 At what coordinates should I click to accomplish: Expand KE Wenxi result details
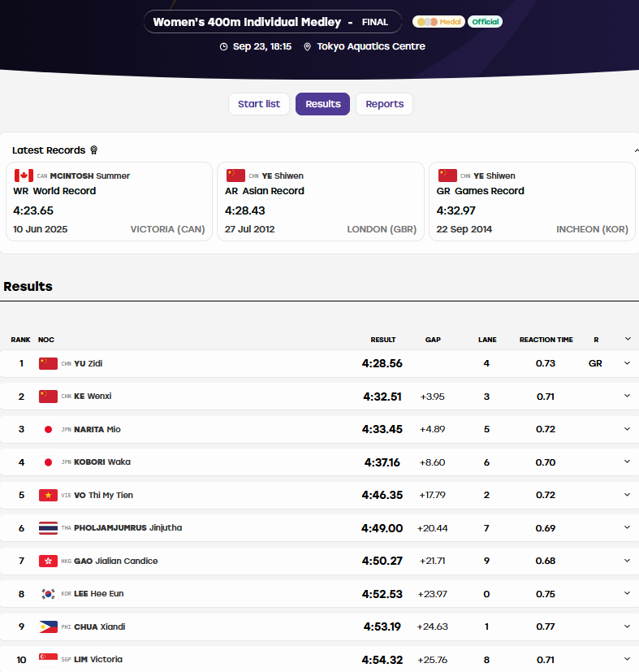pyautogui.click(x=627, y=396)
